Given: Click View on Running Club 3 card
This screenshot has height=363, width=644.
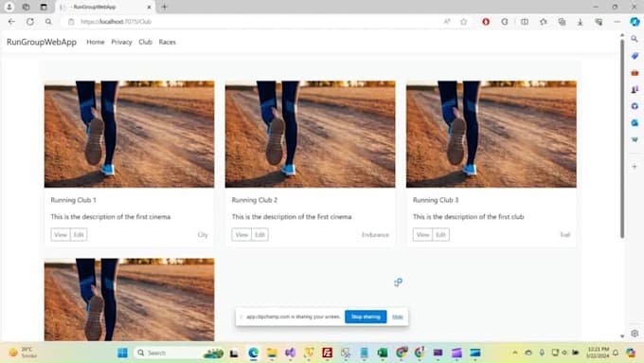Looking at the screenshot, I should [422, 235].
